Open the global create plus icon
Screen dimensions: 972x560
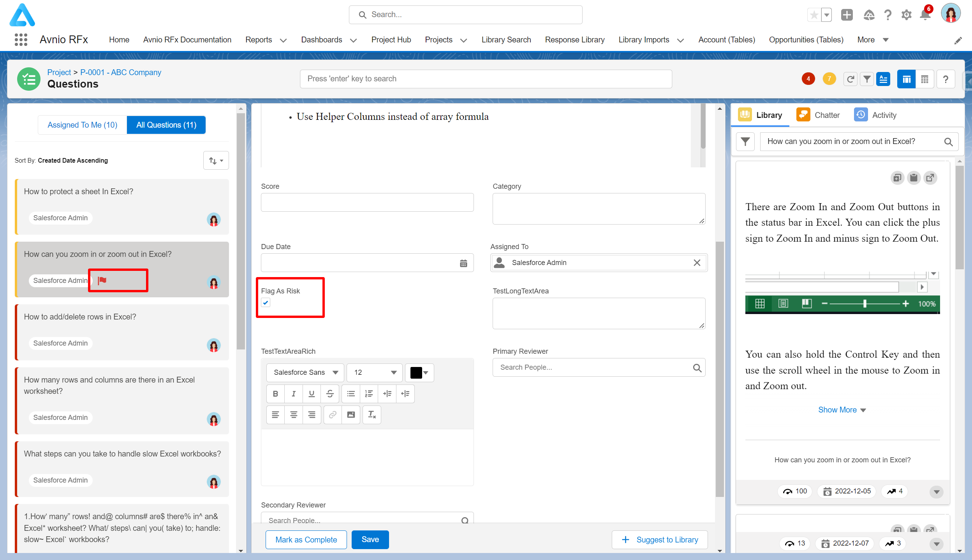click(x=847, y=15)
